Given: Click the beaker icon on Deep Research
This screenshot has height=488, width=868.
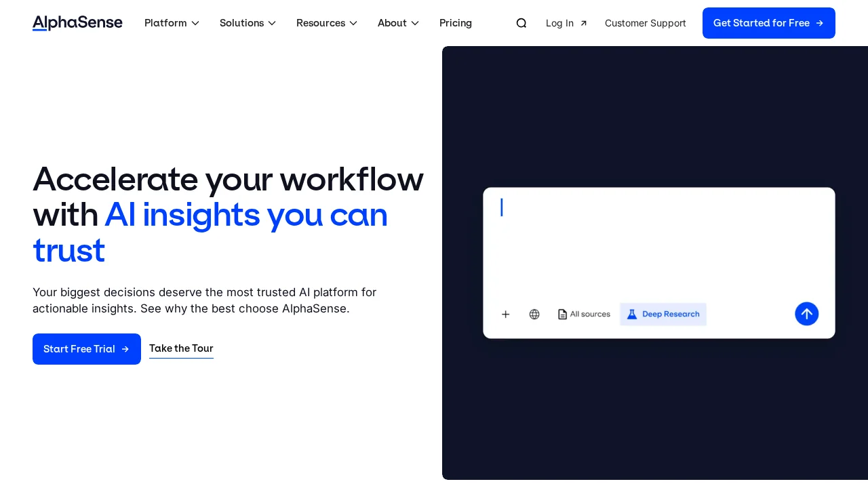Looking at the screenshot, I should [x=631, y=314].
